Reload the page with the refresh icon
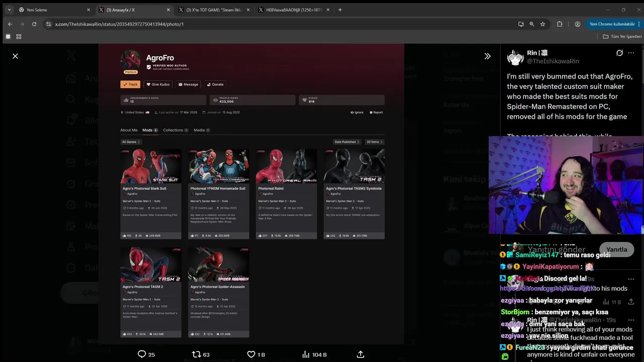Screen dimensions: 644x362 coord(34,24)
